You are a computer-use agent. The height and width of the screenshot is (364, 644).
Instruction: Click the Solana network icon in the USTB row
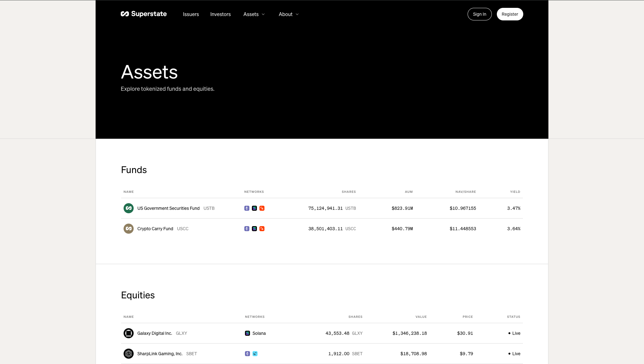pos(254,208)
